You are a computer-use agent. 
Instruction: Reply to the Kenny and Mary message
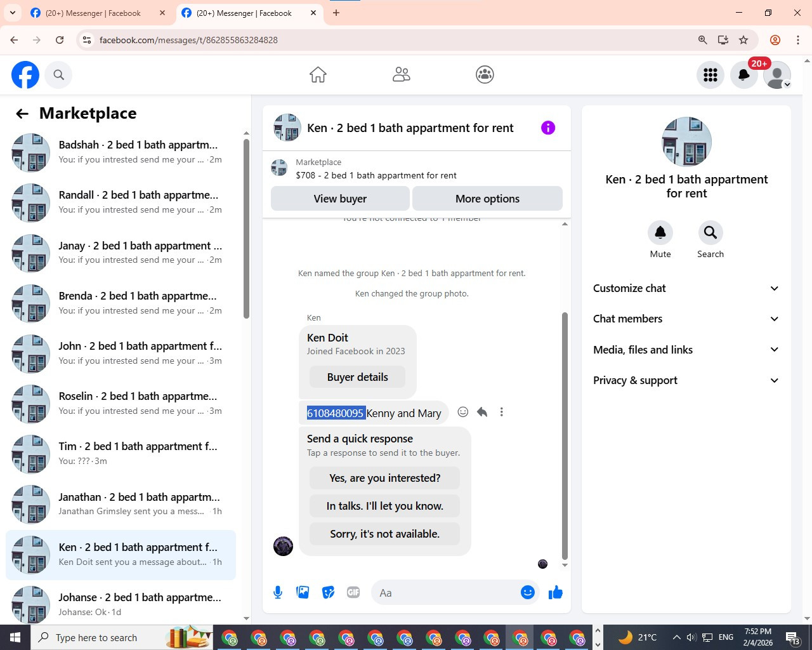point(482,412)
